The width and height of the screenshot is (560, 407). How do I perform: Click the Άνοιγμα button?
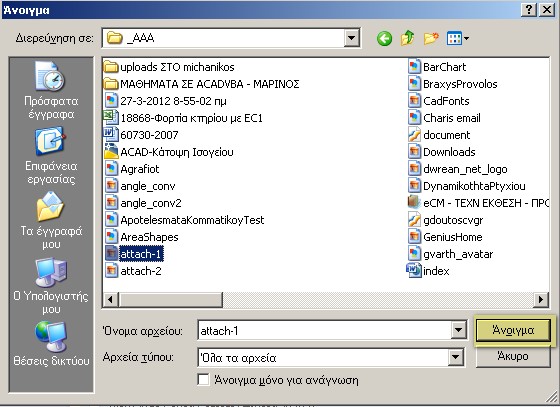(513, 330)
